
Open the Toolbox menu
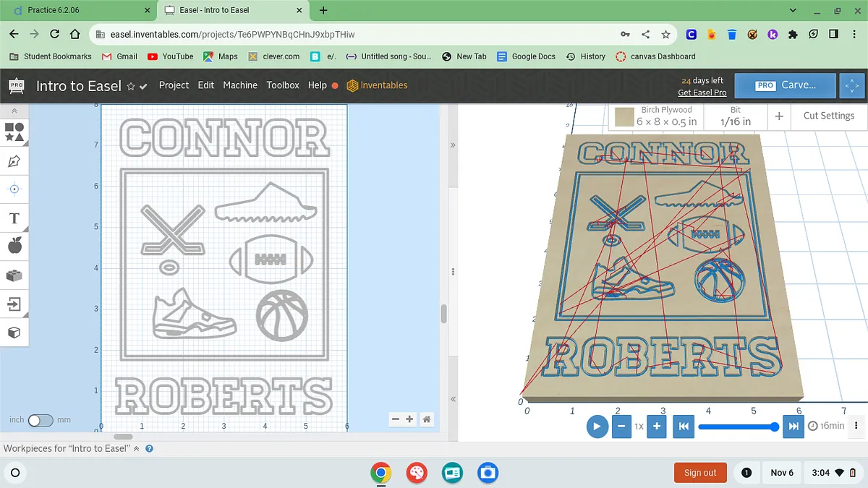(282, 85)
